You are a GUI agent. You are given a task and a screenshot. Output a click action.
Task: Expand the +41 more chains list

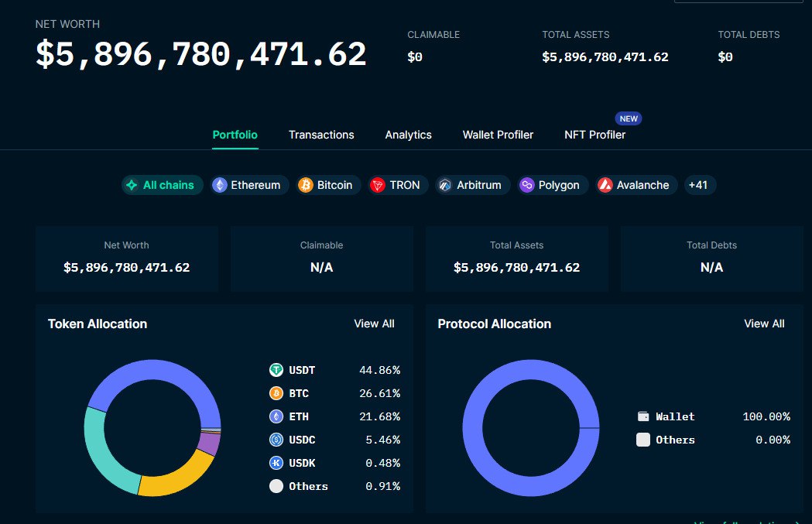click(700, 185)
